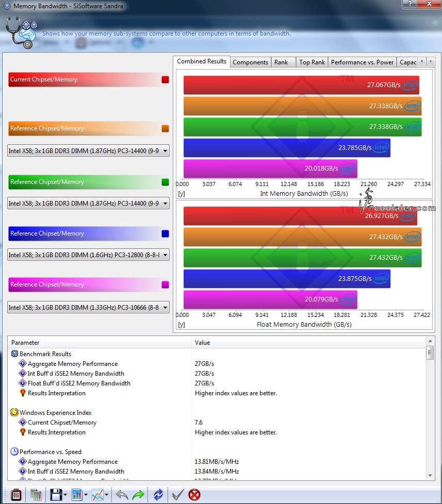Open the magenta reference PC3-10666 dropdown

pos(88,308)
